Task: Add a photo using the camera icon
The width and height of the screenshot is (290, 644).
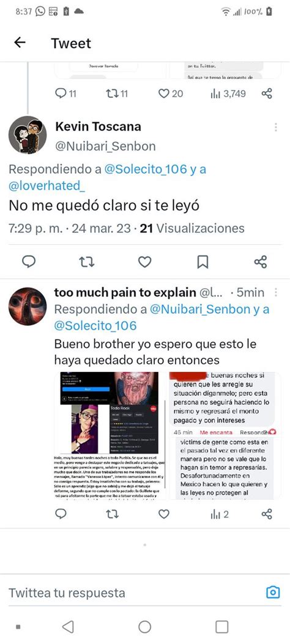Action: (273, 592)
